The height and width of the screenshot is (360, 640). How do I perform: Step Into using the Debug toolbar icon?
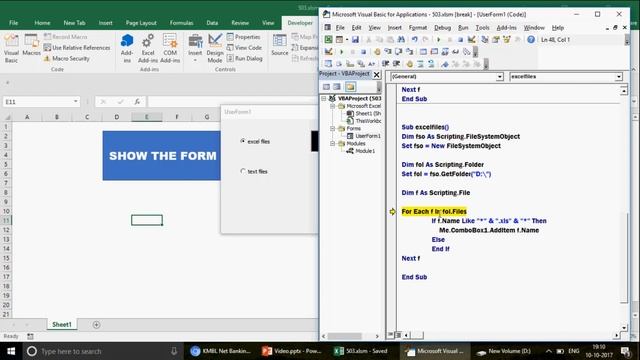(388, 52)
